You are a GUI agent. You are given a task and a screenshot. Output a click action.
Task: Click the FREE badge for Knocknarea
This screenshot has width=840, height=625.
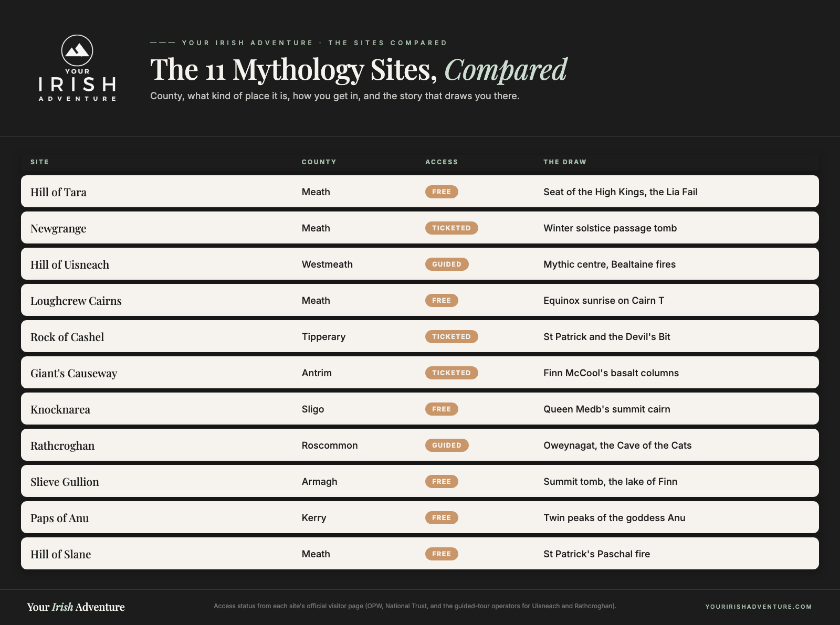click(x=442, y=409)
